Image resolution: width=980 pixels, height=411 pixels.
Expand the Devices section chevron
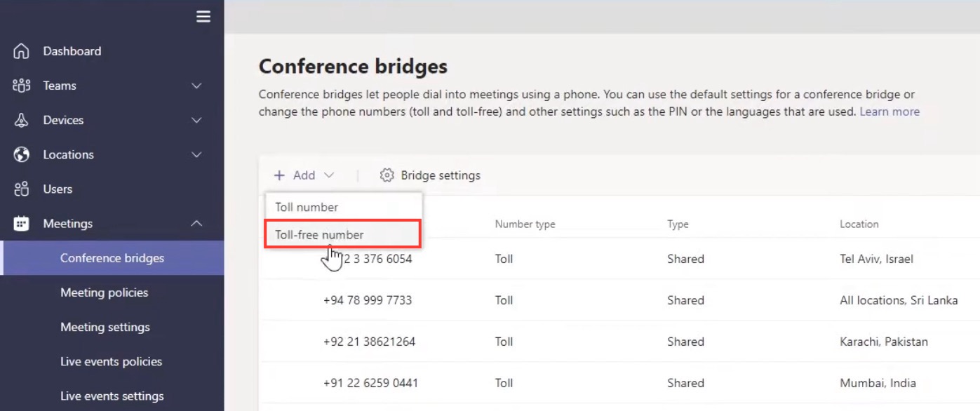pyautogui.click(x=197, y=120)
